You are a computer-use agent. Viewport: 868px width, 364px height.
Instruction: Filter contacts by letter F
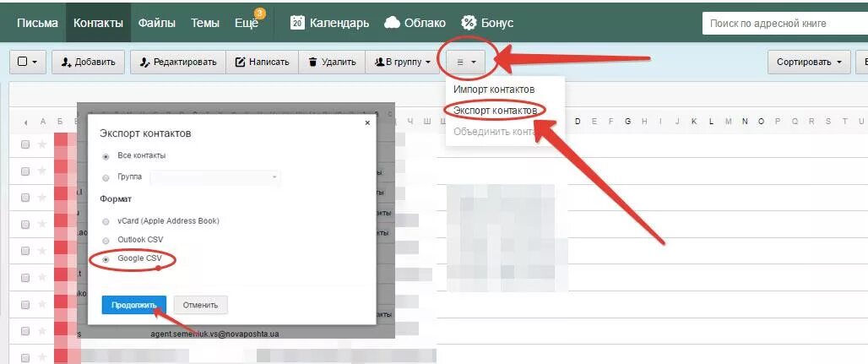pyautogui.click(x=611, y=122)
